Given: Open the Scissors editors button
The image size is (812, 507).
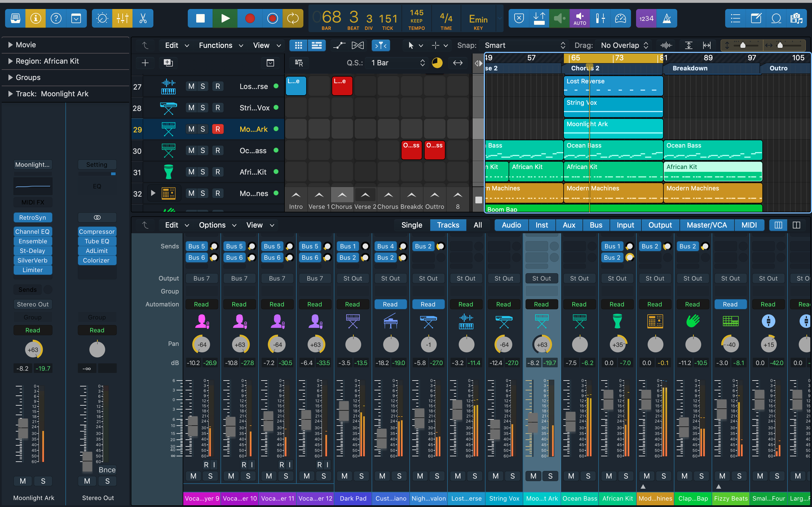Looking at the screenshot, I should [x=143, y=18].
